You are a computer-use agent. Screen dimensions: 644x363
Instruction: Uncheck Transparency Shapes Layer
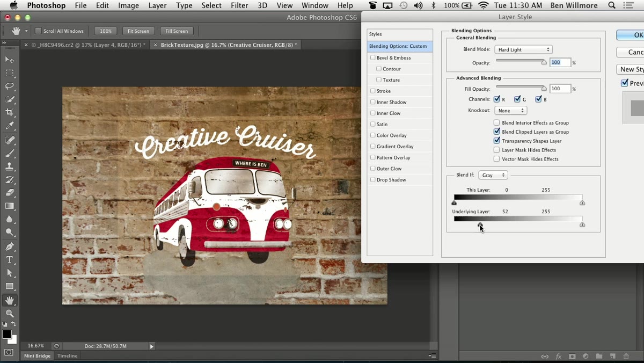496,141
